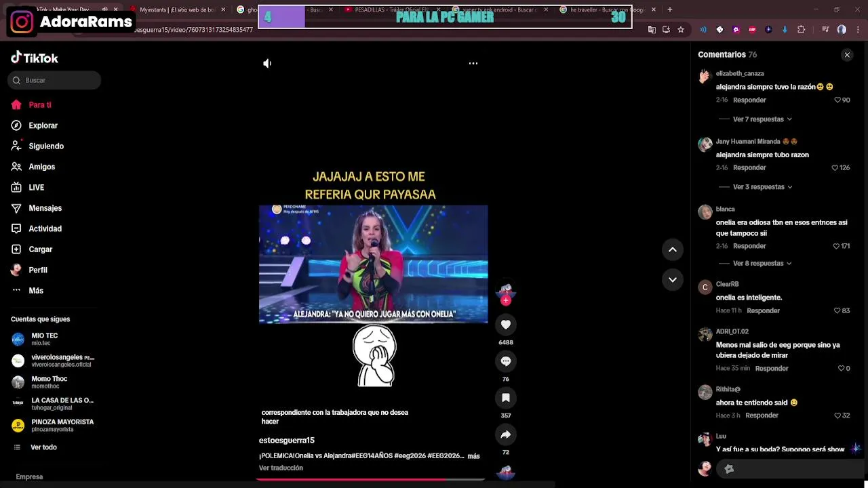Reply to Jany Huamani Miranda's comment
Image resolution: width=868 pixels, height=488 pixels.
[x=749, y=168]
